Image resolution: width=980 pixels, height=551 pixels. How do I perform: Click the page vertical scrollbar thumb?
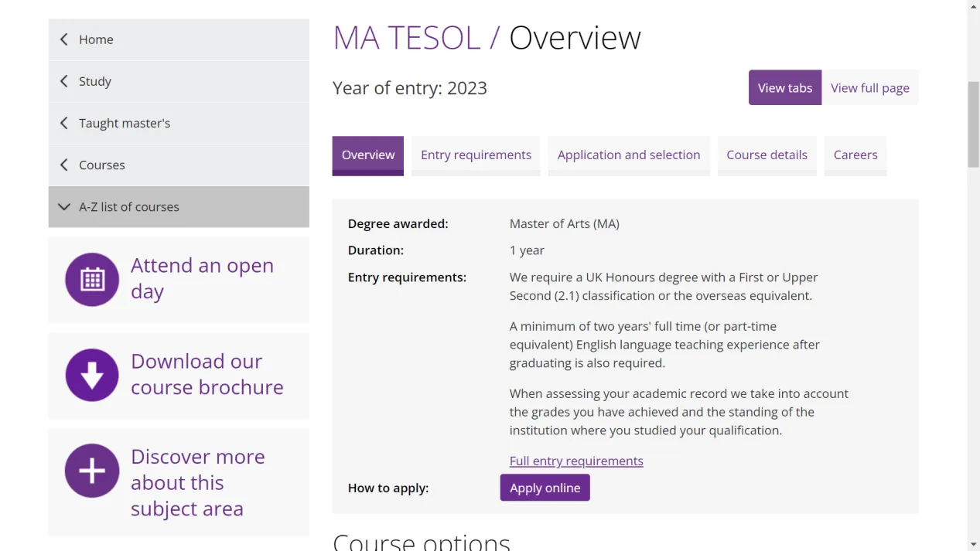click(973, 124)
